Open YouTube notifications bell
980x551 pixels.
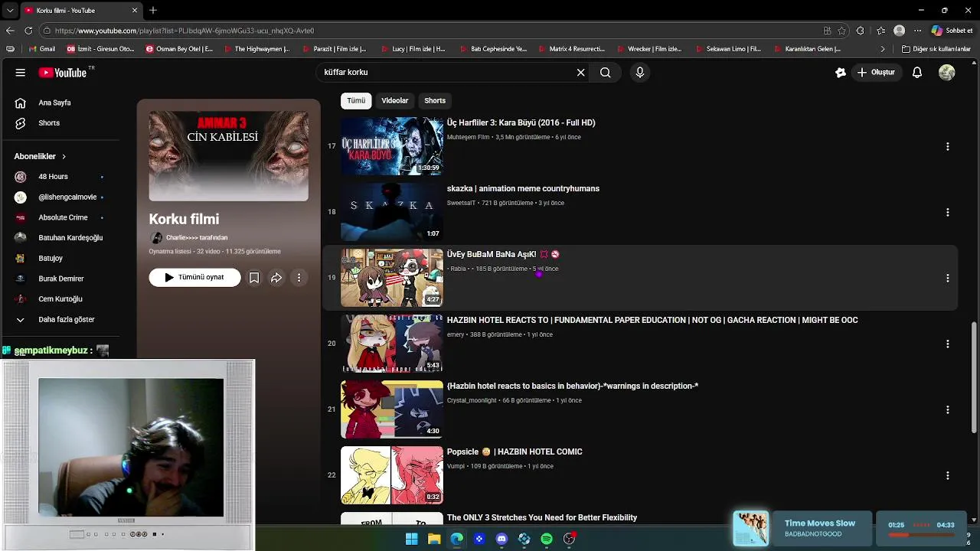[917, 73]
